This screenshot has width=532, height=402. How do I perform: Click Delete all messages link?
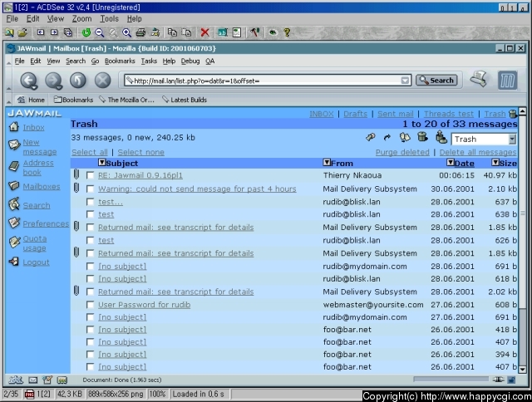click(478, 152)
